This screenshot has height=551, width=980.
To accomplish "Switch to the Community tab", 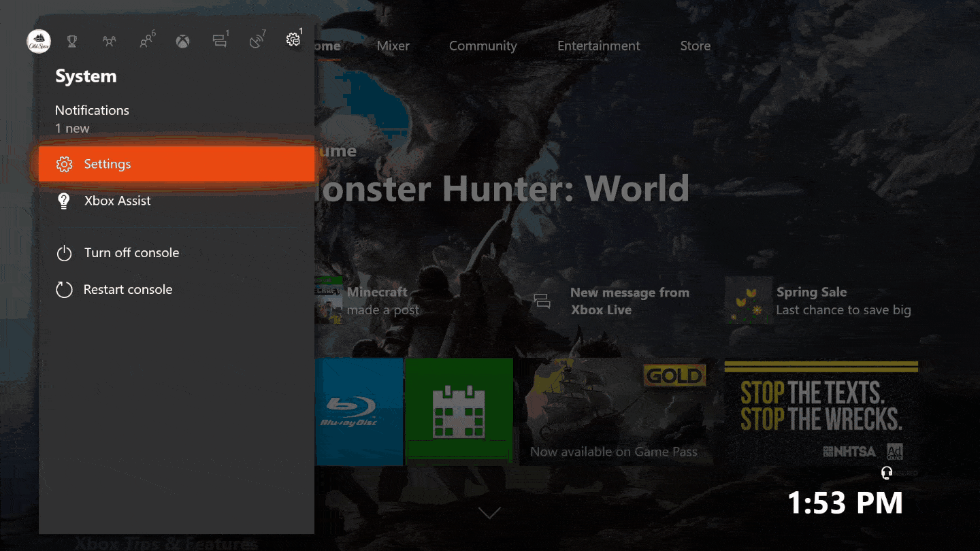I will point(483,46).
